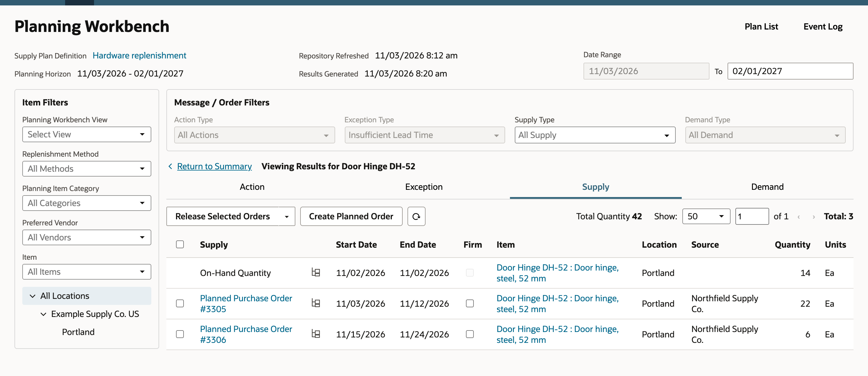Screen dimensions: 868x376
Task: Select the row checkbox for Planned Purchase Order #3305
Action: coord(180,303)
